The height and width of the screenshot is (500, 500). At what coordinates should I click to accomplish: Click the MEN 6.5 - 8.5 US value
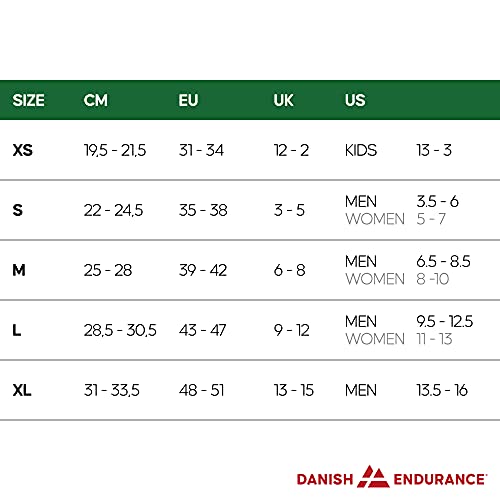tap(443, 262)
